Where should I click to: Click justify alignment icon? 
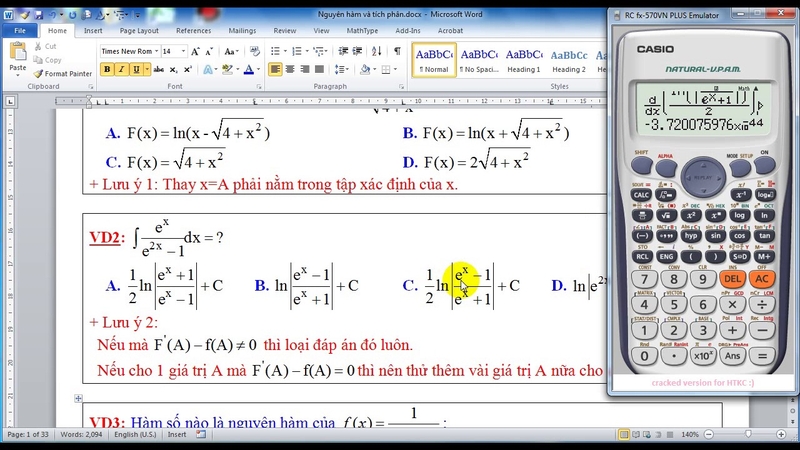(319, 69)
